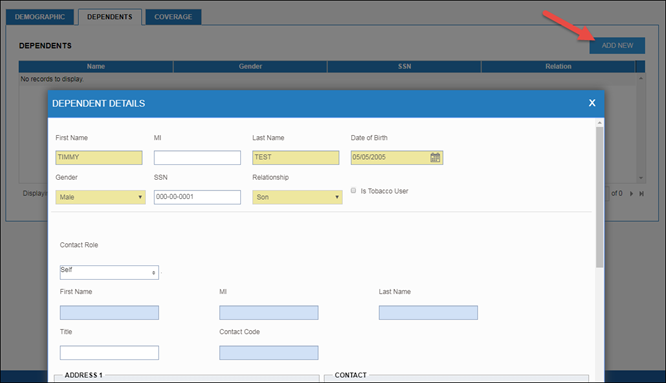Close the Dependent Details dialog
Image resolution: width=666 pixels, height=383 pixels.
click(x=592, y=103)
